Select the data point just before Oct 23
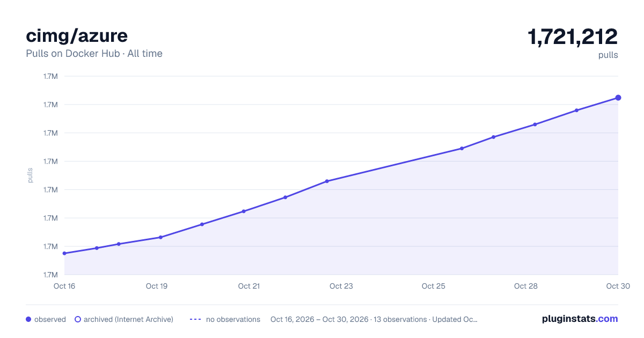The image size is (644, 338). 327,181
